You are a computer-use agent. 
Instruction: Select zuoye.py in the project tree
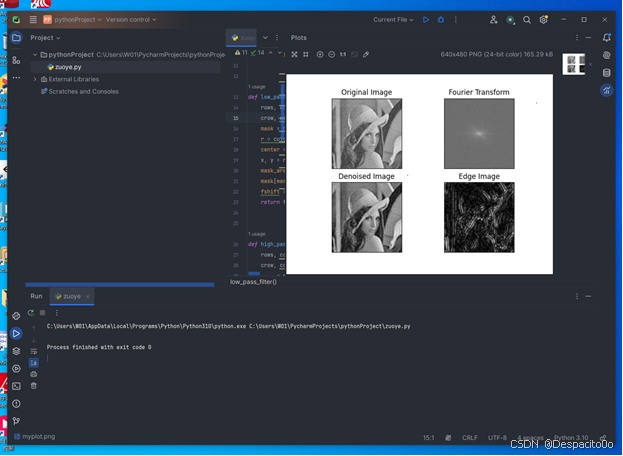coord(125,67)
